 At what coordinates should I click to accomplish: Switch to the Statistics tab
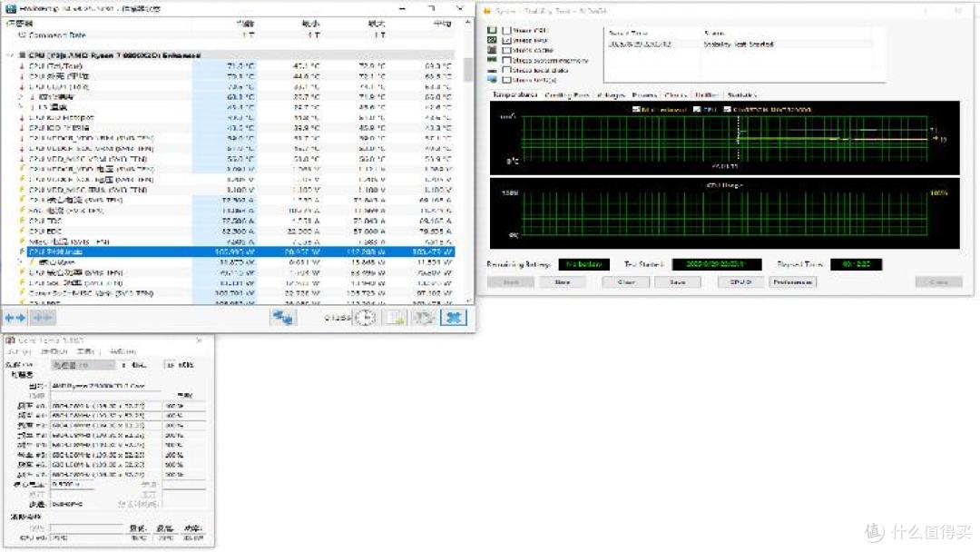click(x=742, y=95)
